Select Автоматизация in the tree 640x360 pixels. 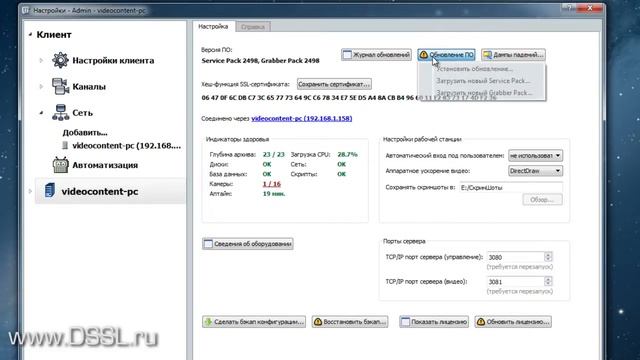click(105, 165)
